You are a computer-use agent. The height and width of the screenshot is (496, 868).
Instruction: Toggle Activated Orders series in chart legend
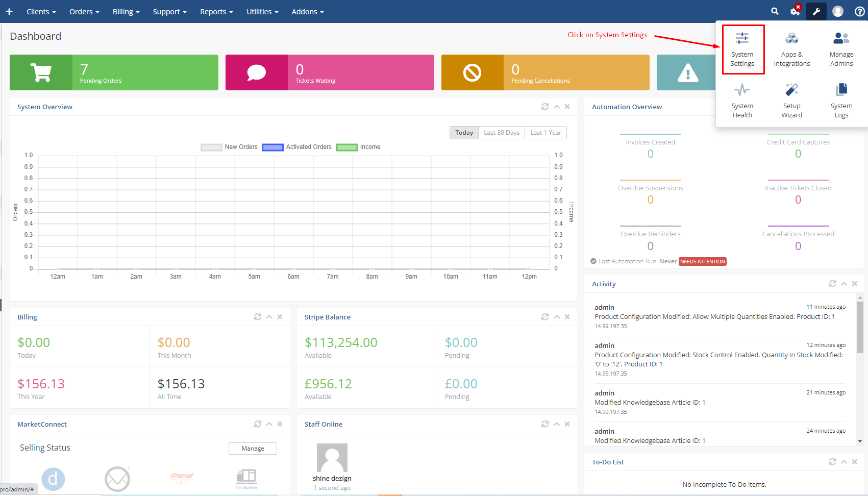296,147
